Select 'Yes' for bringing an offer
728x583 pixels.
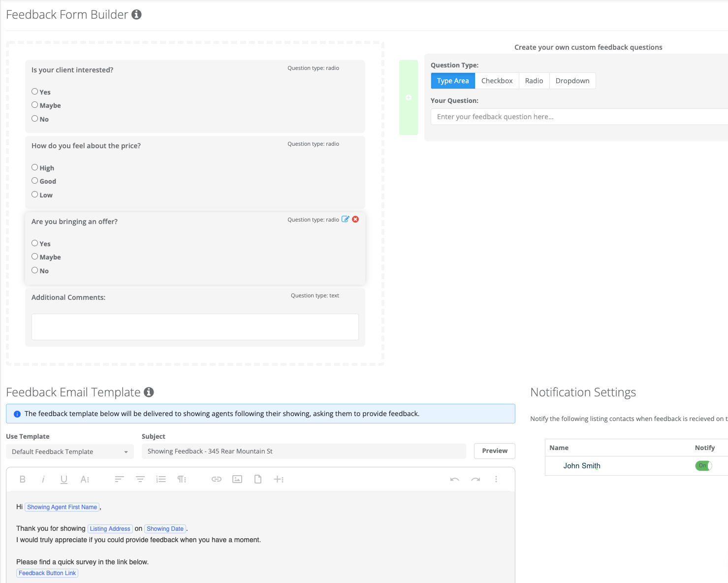[35, 243]
